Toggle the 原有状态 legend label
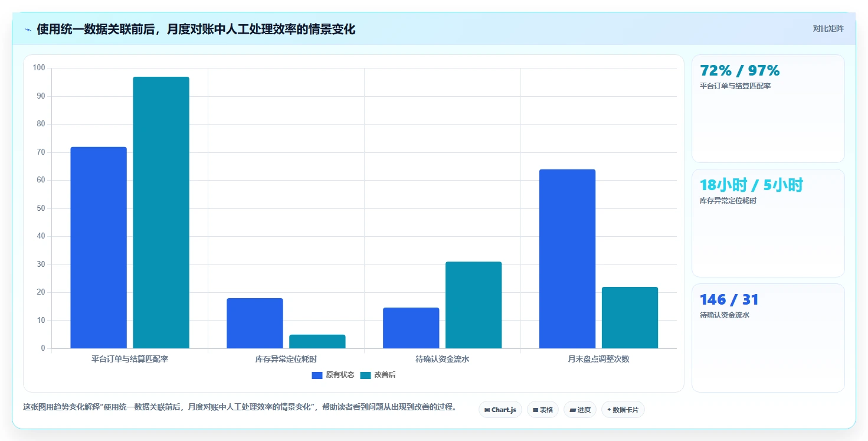The image size is (868, 441). tap(340, 375)
